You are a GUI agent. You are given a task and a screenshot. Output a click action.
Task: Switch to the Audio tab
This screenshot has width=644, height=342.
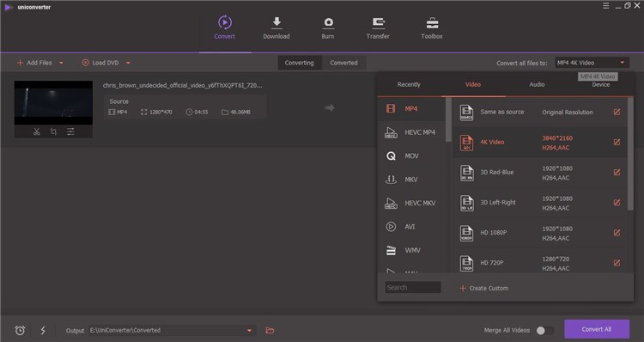[x=537, y=84]
